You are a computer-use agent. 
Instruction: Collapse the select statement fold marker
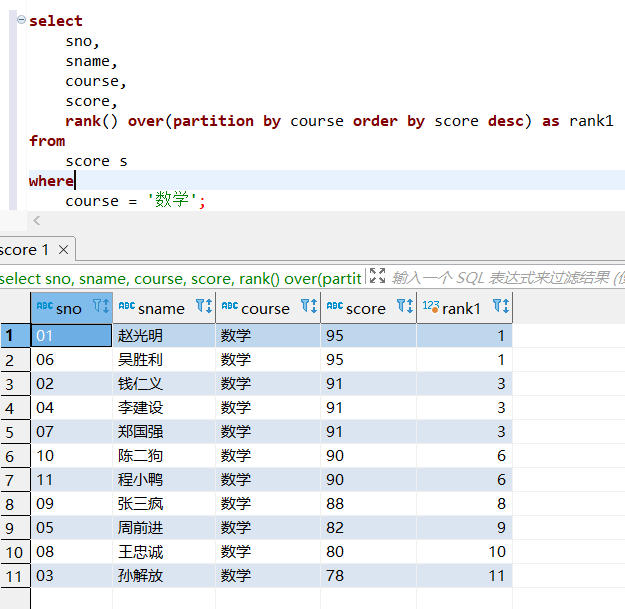coord(21,19)
